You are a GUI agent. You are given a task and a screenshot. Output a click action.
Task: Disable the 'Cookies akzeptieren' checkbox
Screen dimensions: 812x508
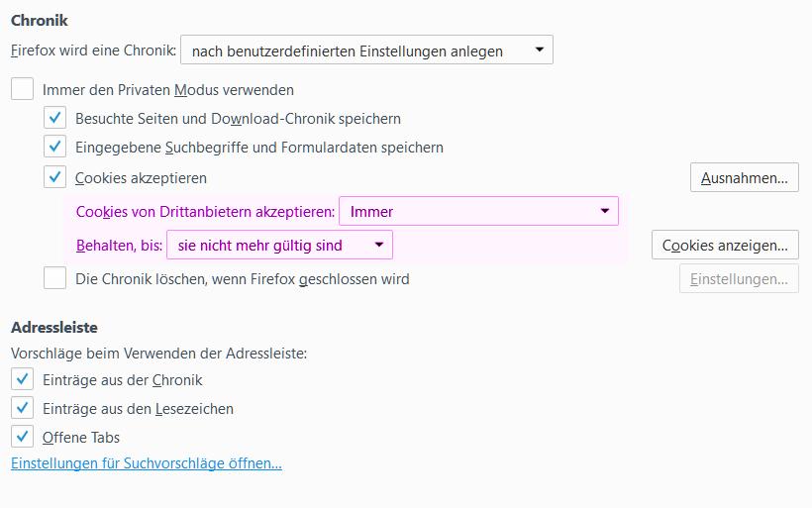pos(55,178)
